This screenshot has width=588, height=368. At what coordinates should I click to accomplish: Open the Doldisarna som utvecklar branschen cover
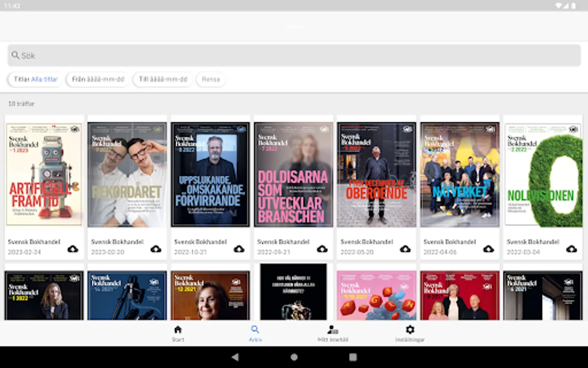[x=294, y=174]
